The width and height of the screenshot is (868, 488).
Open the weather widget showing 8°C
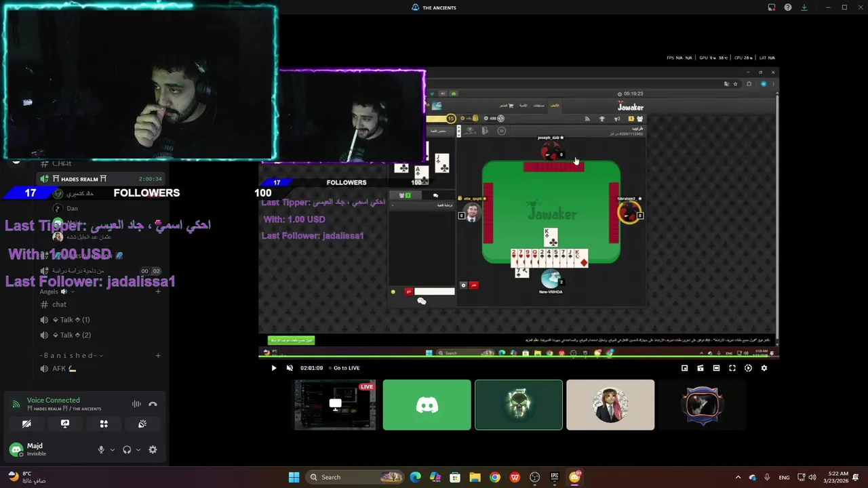27,477
